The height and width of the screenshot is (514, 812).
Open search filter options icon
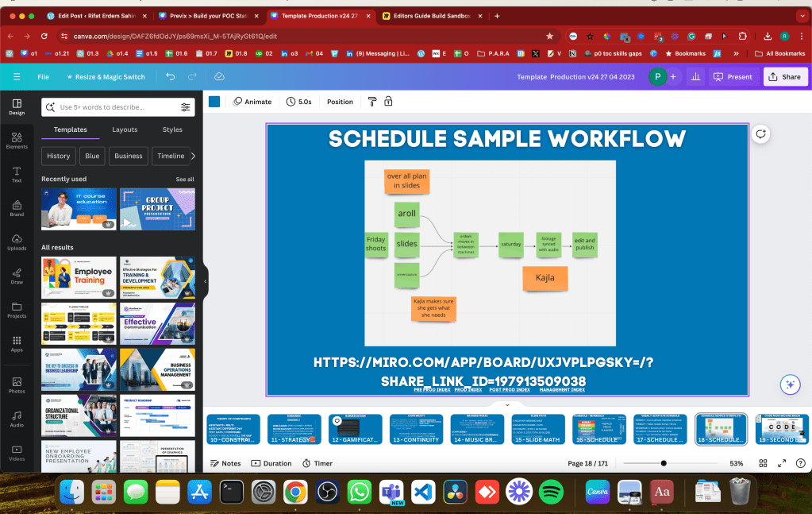click(x=185, y=107)
